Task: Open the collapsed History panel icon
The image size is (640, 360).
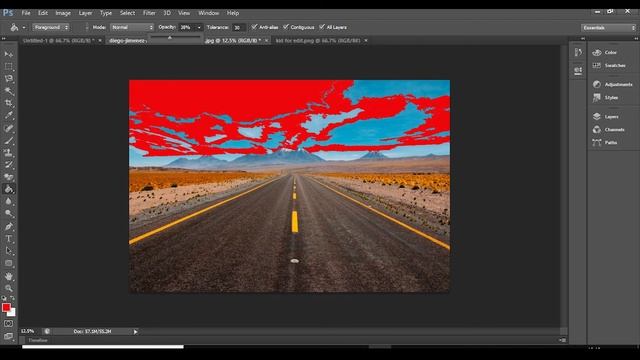Action: coord(578,52)
